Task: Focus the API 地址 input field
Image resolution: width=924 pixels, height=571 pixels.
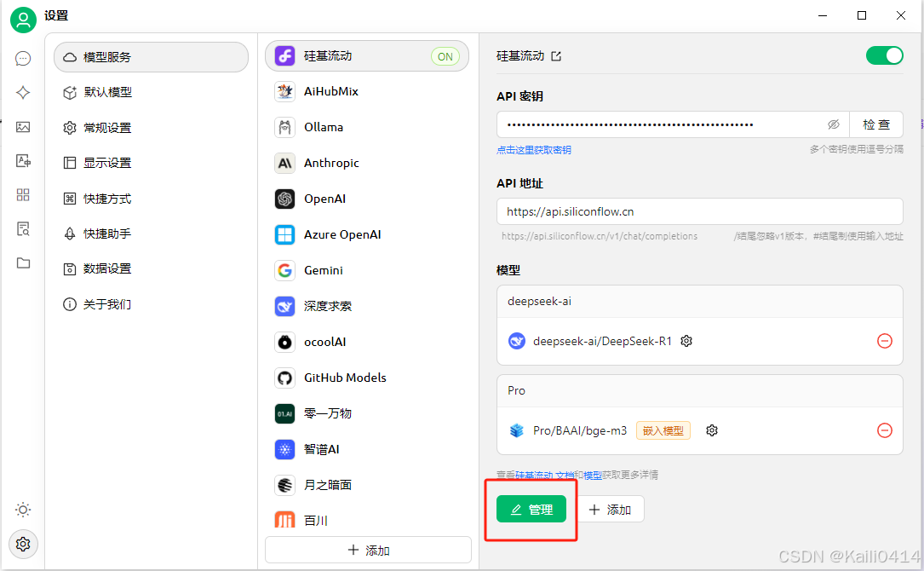Action: click(x=699, y=211)
